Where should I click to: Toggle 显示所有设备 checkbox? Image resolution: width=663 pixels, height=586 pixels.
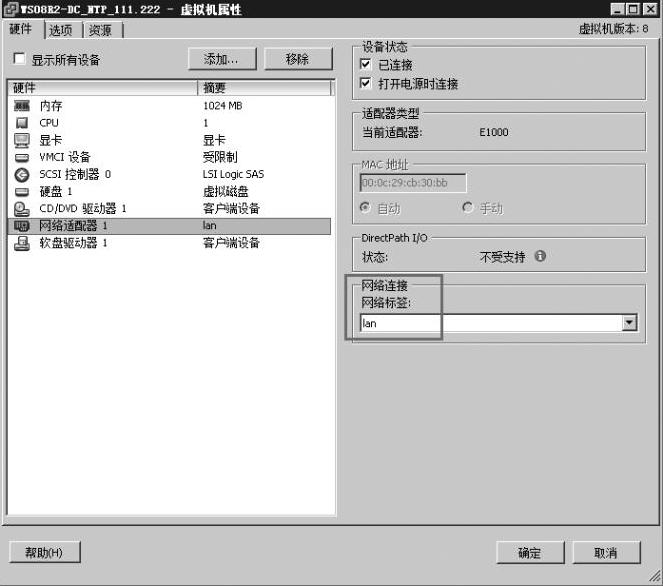pos(19,58)
